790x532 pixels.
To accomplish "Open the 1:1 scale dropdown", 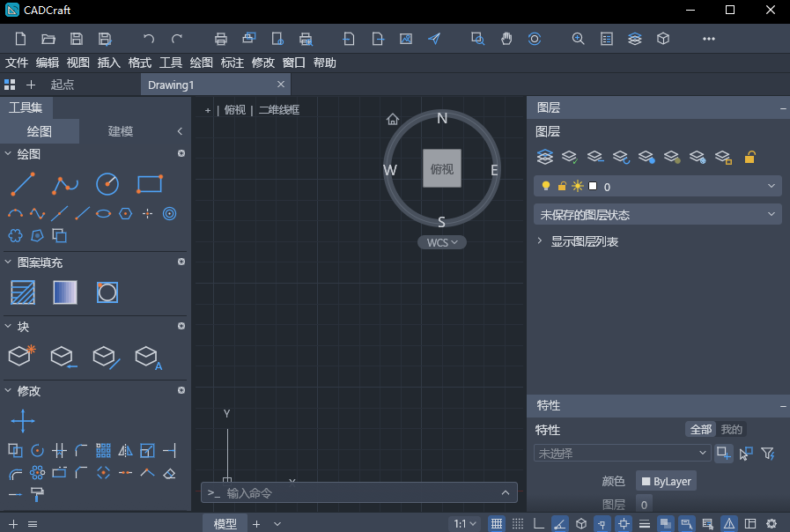I will point(464,524).
